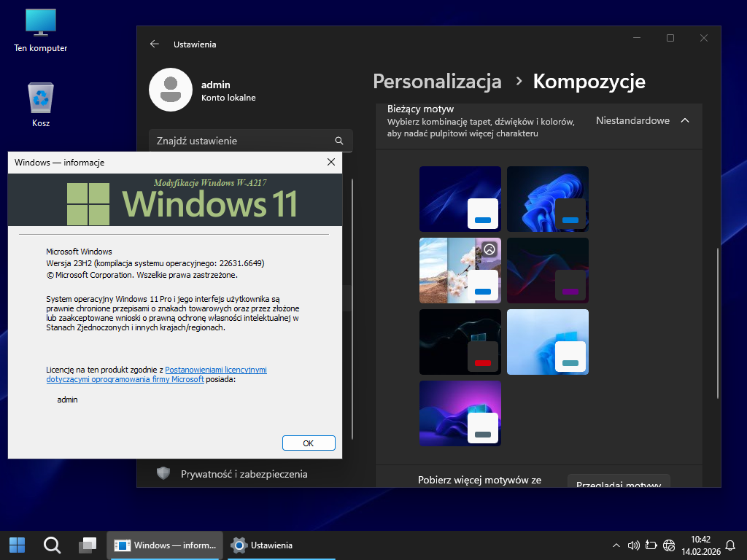Open Task View on the taskbar
Viewport: 747px width, 560px height.
coord(88,545)
